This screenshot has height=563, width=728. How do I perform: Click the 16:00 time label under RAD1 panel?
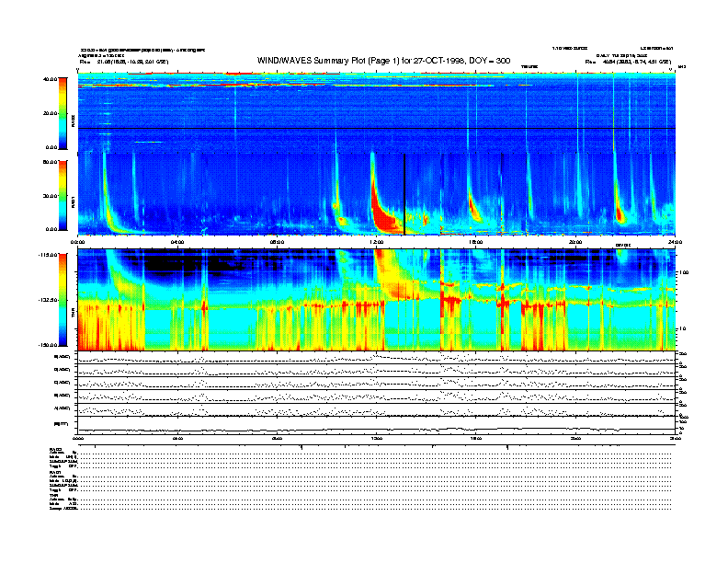pyautogui.click(x=476, y=242)
